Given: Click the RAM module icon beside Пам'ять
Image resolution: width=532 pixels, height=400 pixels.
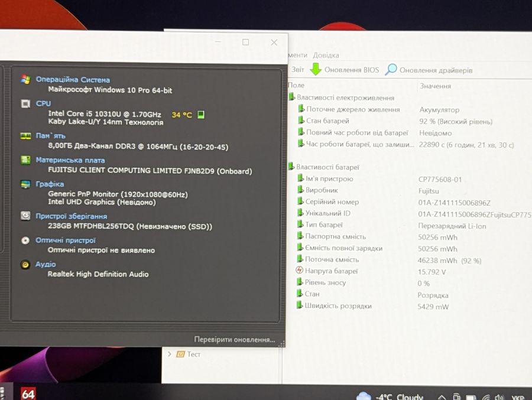Looking at the screenshot, I should click(x=25, y=136).
